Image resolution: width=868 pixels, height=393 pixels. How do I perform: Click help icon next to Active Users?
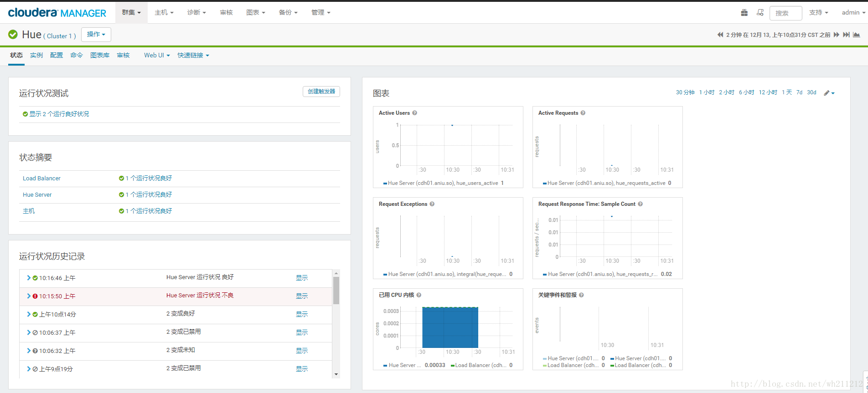point(415,113)
